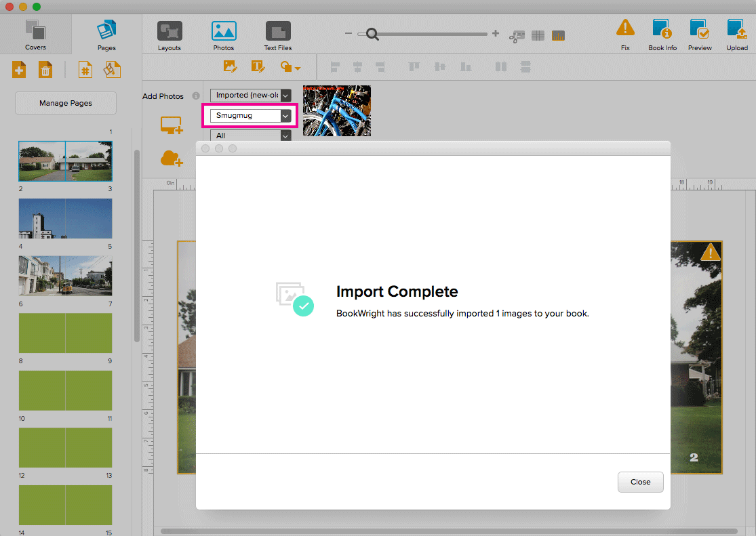Select the pages 14-15 spread thumbnail
Screen dimensions: 756x536
[x=66, y=505]
